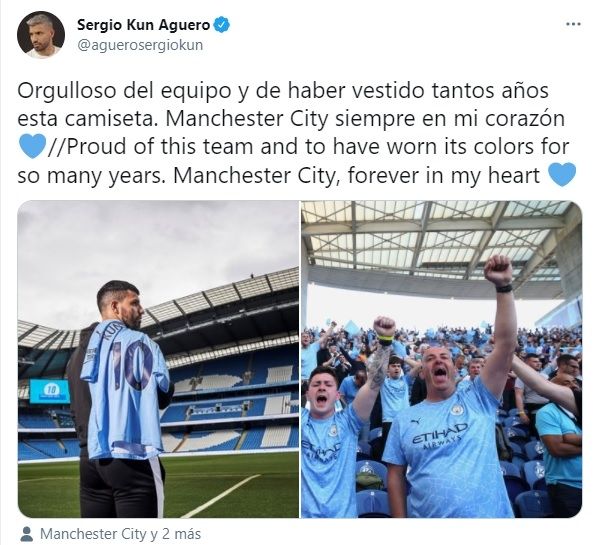Click the raised fist of the bald fan
The height and width of the screenshot is (545, 599).
point(498,270)
